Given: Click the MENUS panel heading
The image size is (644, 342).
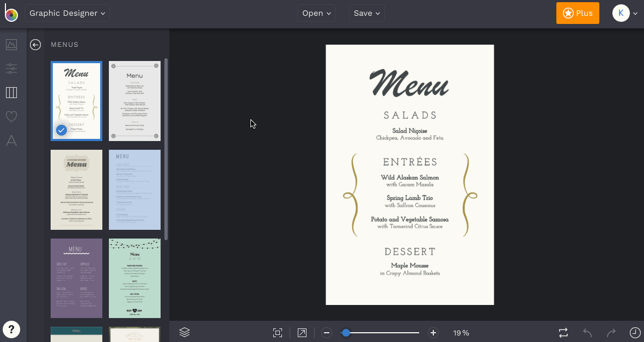Looking at the screenshot, I should (64, 45).
